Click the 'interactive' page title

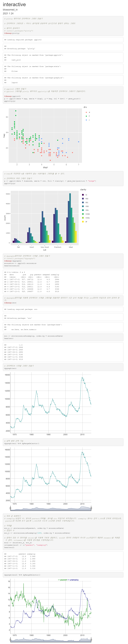(x=14, y=4)
